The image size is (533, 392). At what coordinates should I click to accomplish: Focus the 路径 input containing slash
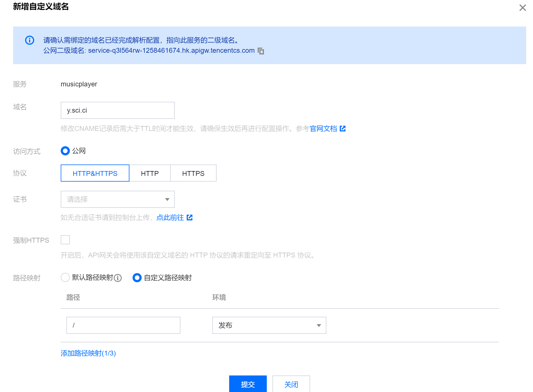123,325
